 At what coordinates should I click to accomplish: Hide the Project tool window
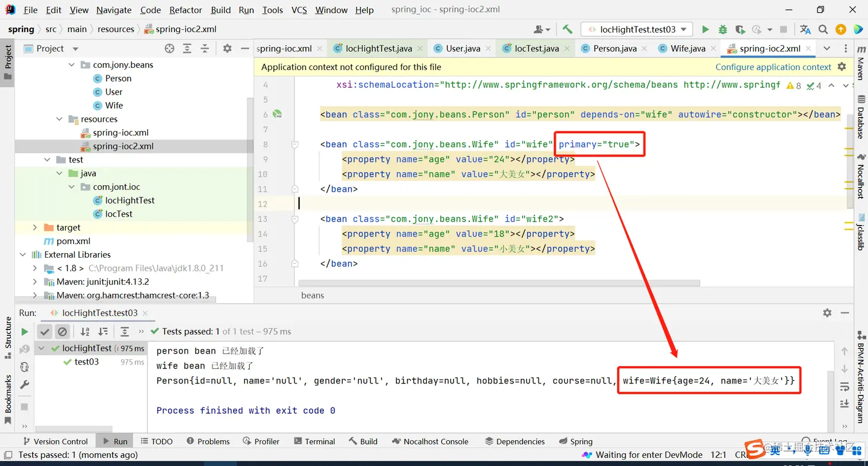pos(245,49)
